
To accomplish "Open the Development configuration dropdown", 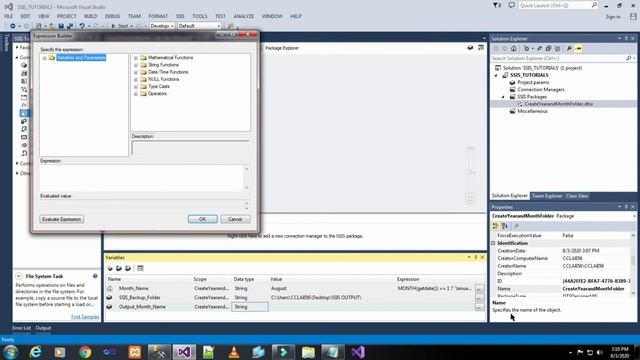I will [x=162, y=26].
